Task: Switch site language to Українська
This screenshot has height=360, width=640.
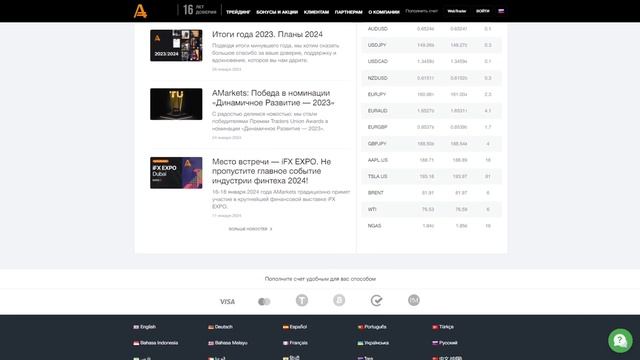Action: click(373, 343)
